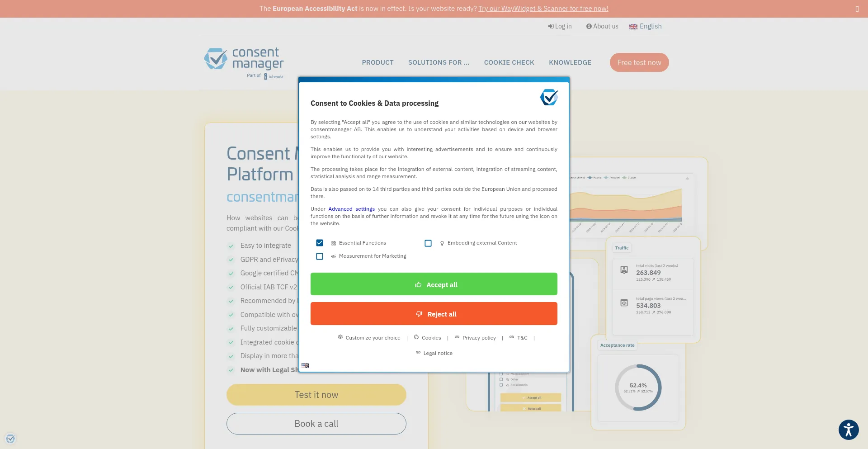Open the English language dropdown
The height and width of the screenshot is (449, 868).
(646, 26)
